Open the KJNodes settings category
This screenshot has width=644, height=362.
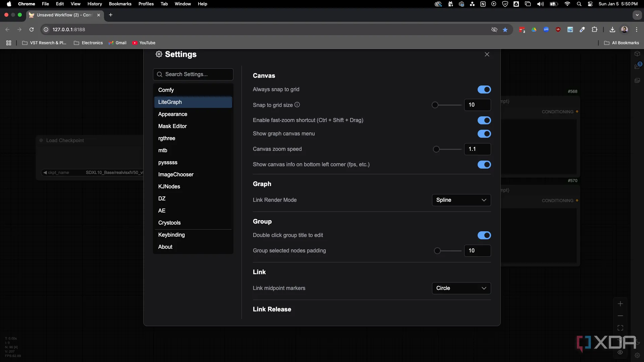(x=193, y=186)
